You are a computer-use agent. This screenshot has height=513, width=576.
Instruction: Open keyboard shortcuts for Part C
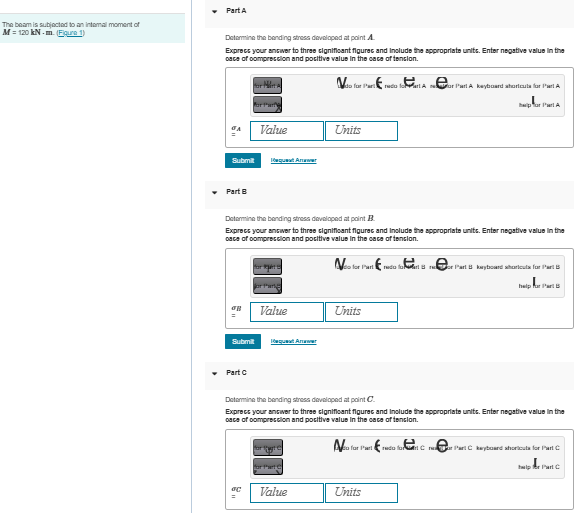(518, 448)
